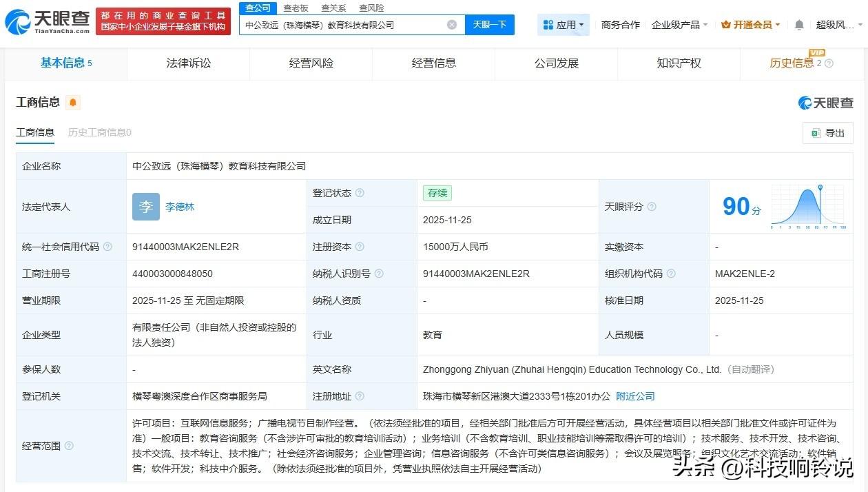
Task: Click help icon beside 历史信息 tab
Action: 829,63
